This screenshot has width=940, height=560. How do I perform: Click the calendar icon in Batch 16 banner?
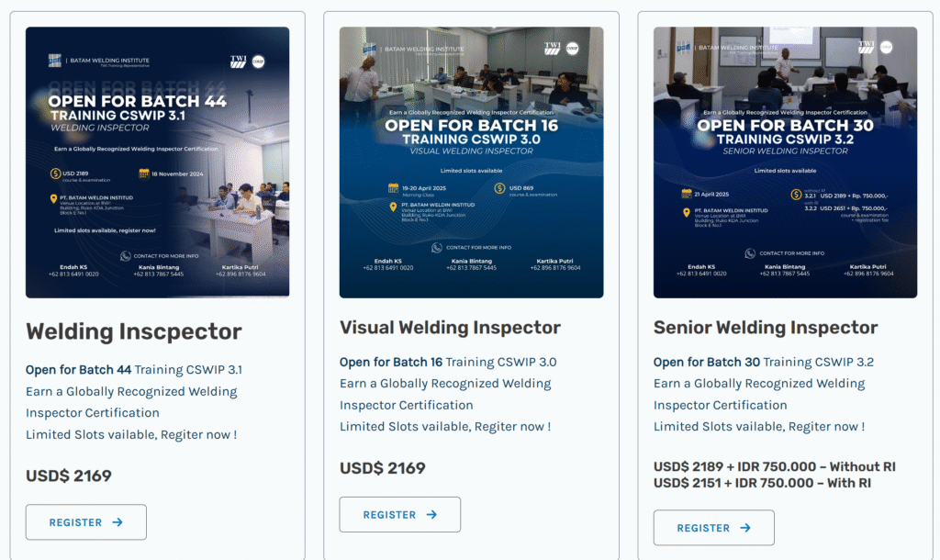(x=393, y=188)
